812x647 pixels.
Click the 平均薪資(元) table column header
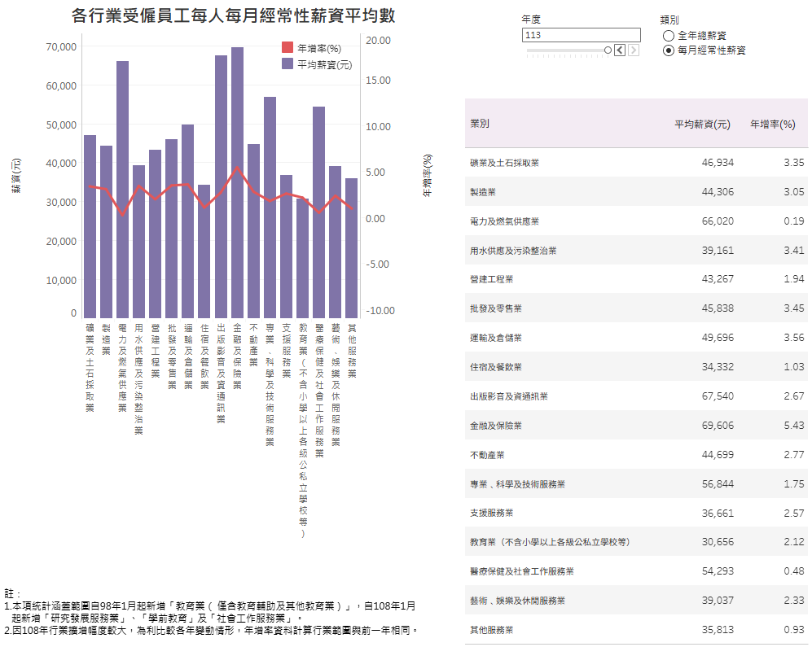click(702, 125)
